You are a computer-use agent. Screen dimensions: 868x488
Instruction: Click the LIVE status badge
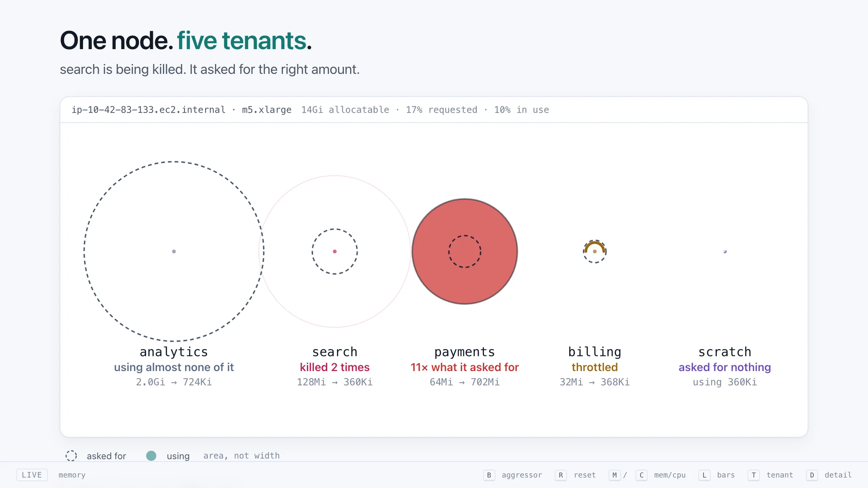(x=32, y=475)
